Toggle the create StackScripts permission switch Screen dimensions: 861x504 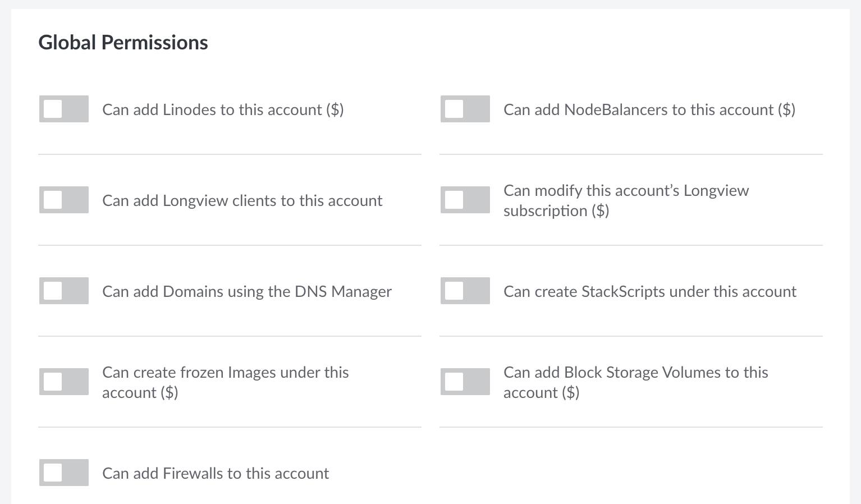465,291
